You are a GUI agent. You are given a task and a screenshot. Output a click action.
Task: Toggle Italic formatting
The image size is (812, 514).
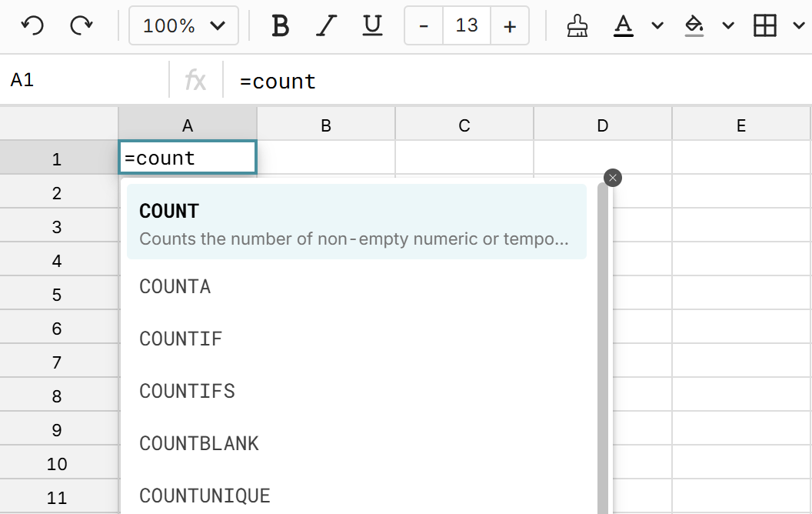326,25
